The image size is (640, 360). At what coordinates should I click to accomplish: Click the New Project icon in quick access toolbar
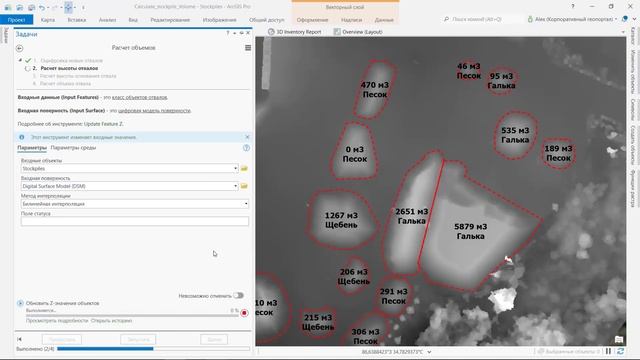(8, 7)
